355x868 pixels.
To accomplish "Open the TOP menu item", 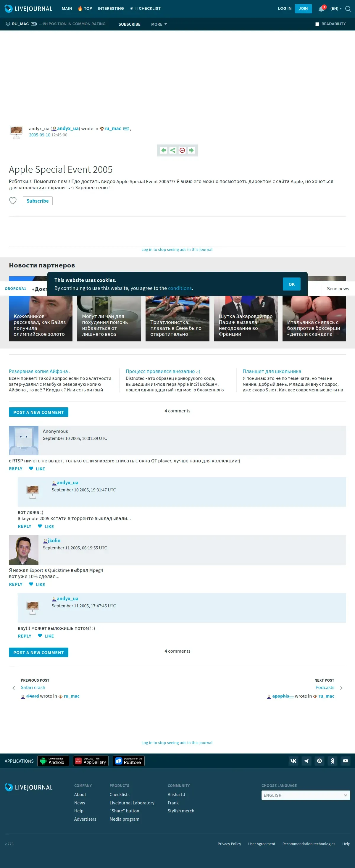I will click(85, 9).
